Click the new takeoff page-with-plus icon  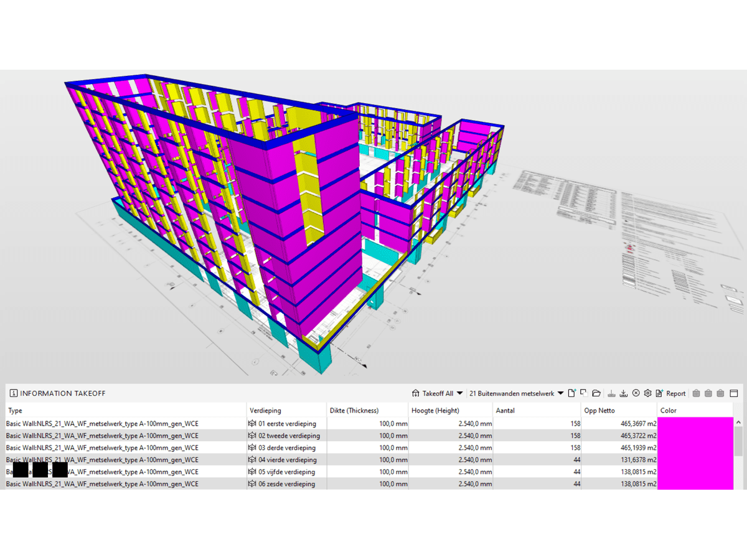(572, 393)
